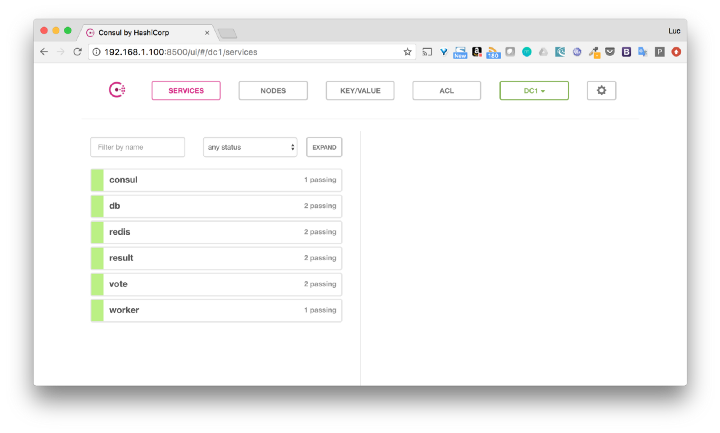This screenshot has height=433, width=720.
Task: Click the grey P extension icon
Action: pyautogui.click(x=660, y=52)
